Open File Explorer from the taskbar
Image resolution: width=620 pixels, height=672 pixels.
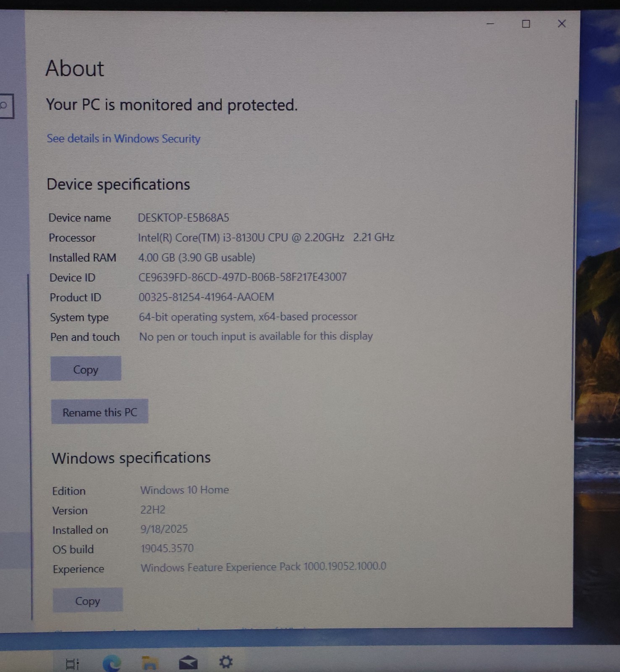point(149,663)
